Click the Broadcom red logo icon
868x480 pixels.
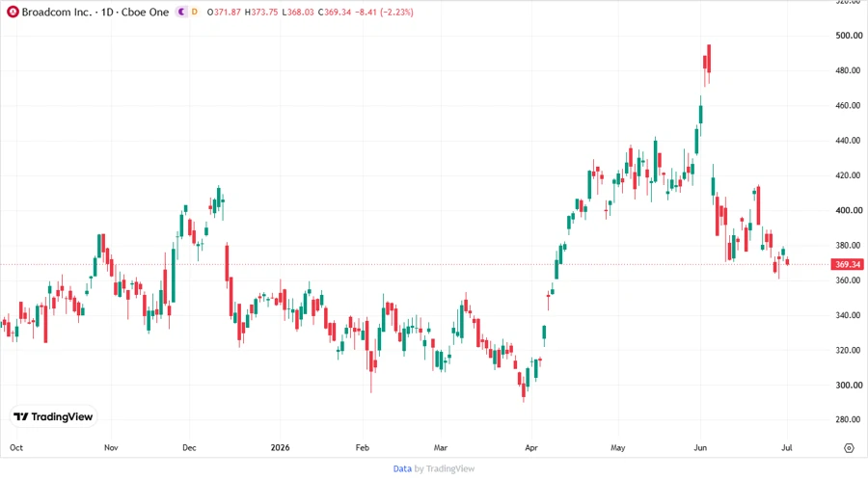(13, 12)
